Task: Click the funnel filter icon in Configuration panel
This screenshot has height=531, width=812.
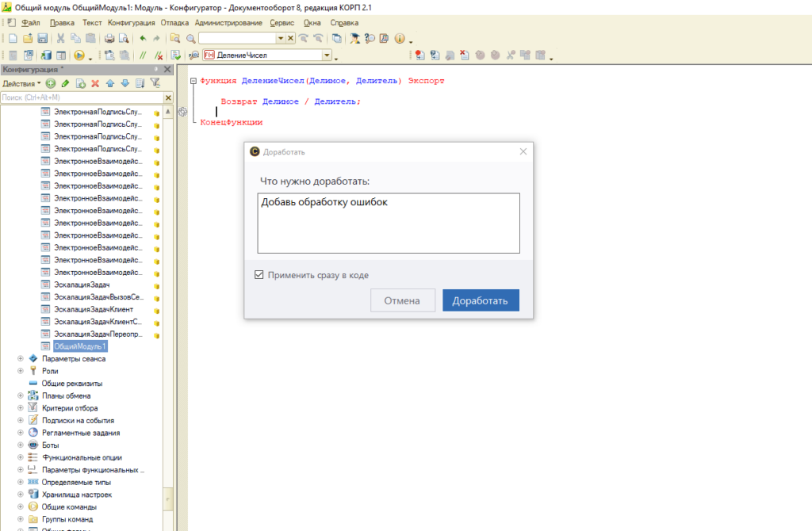Action: (155, 82)
